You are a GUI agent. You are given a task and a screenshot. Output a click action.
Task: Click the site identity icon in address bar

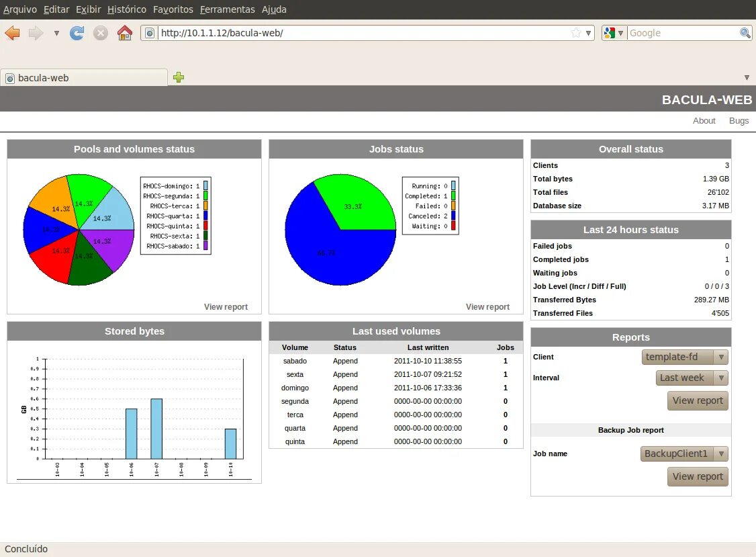(150, 33)
